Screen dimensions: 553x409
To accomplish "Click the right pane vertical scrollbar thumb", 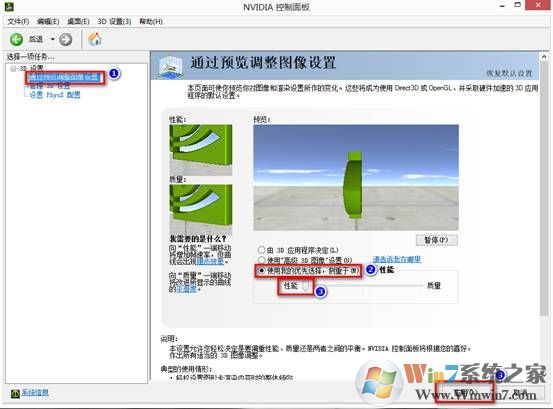I will [x=544, y=188].
